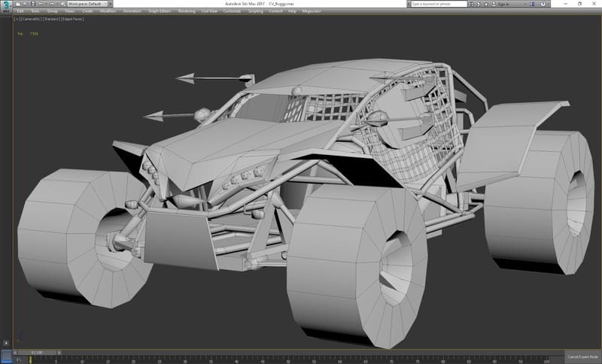Screen dimensions: 602x364
Task: Click the Save File floppy icon
Action: point(33,4)
